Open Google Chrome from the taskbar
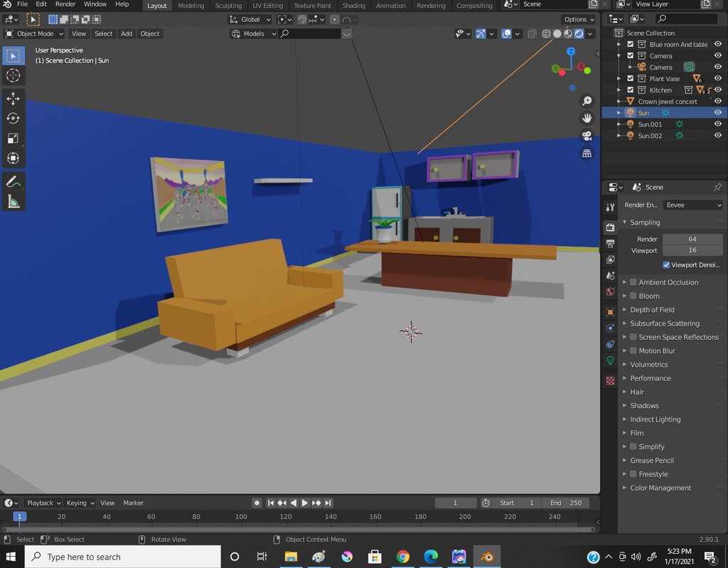The width and height of the screenshot is (728, 568). (x=403, y=557)
